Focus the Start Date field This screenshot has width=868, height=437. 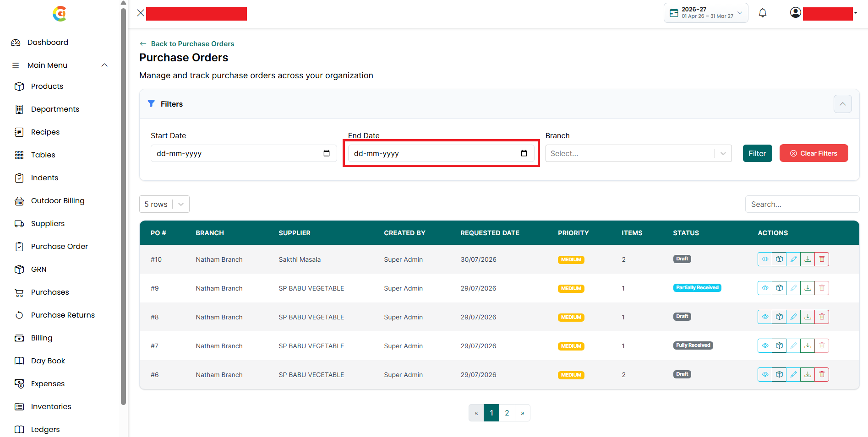(244, 153)
